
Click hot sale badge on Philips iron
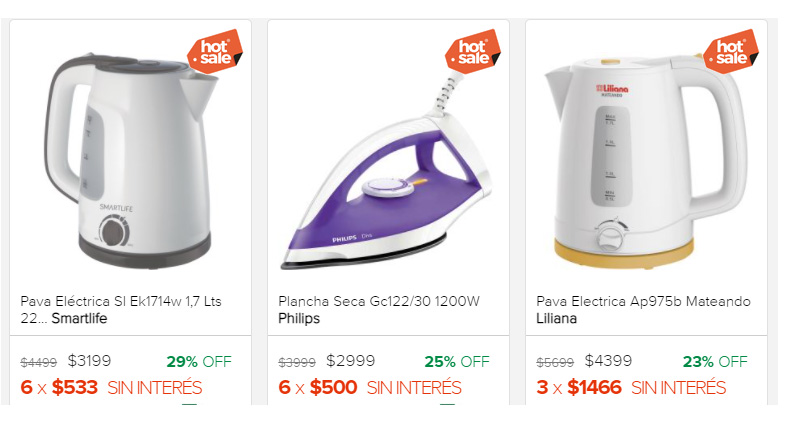coord(471,51)
